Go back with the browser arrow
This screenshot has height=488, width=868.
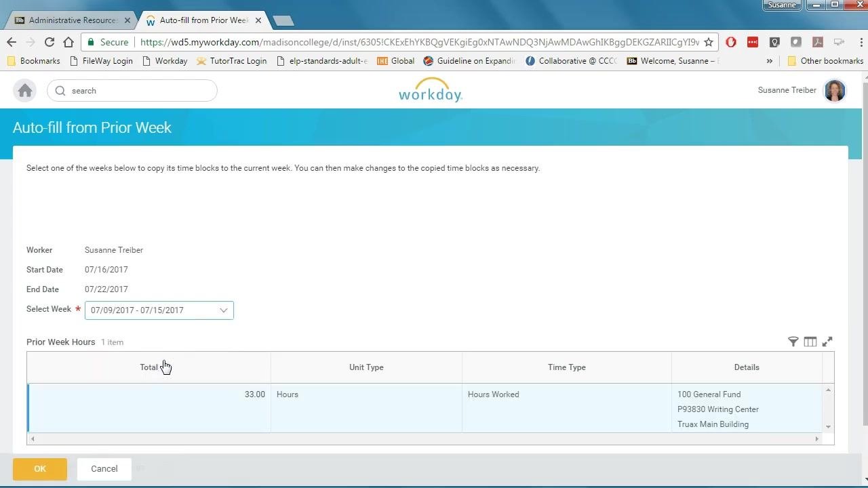(12, 42)
